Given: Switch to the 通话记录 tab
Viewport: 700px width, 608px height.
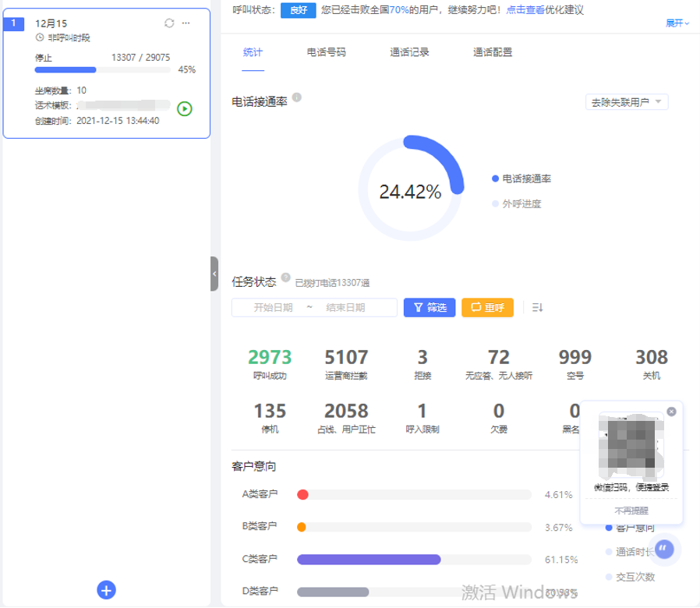Looking at the screenshot, I should 409,52.
